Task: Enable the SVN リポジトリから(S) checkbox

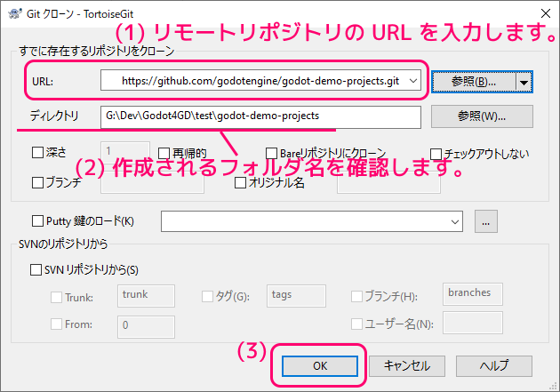Action: click(36, 269)
